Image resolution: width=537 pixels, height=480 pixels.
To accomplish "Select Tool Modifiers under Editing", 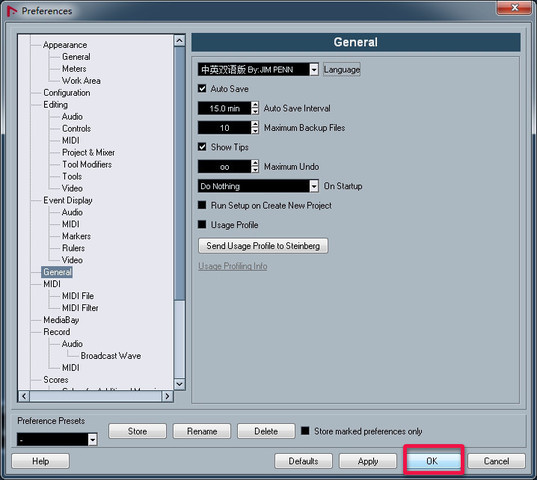I will [87, 164].
